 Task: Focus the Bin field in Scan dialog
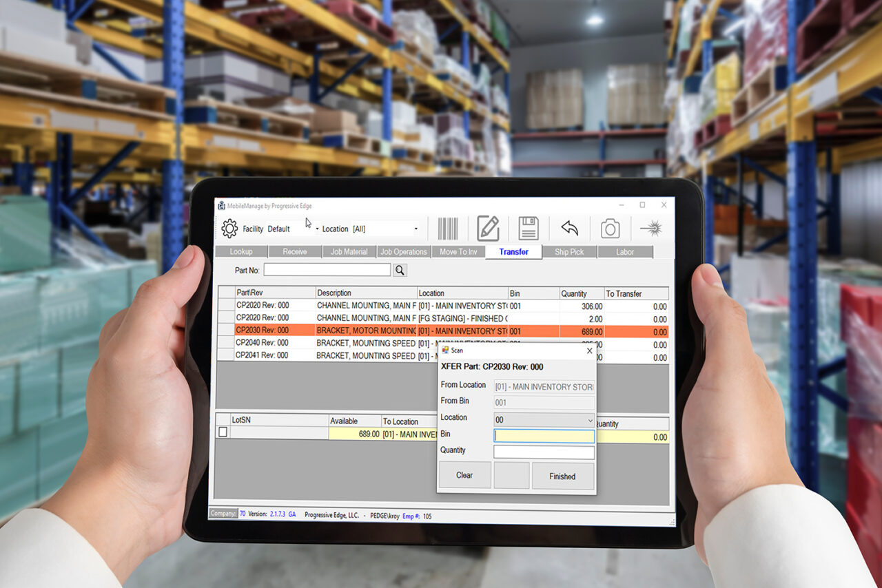click(x=544, y=436)
